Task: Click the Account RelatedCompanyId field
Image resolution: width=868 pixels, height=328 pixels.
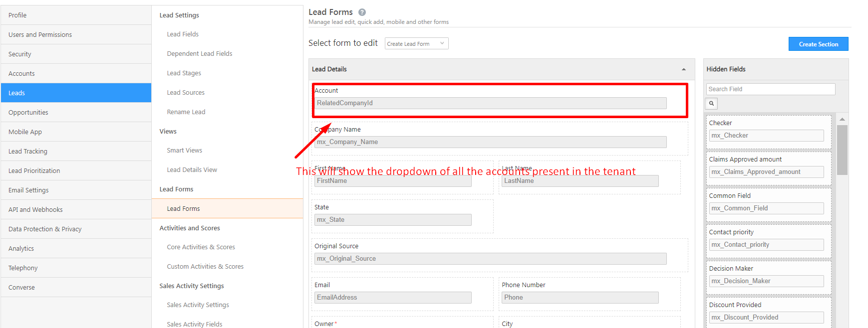Action: tap(490, 103)
